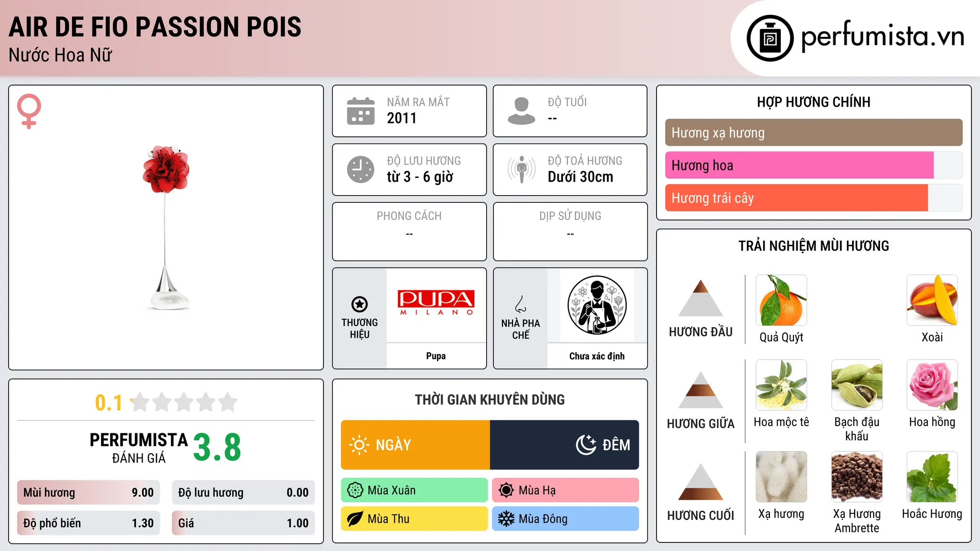Select the Đêm nighttime segment

point(565,445)
